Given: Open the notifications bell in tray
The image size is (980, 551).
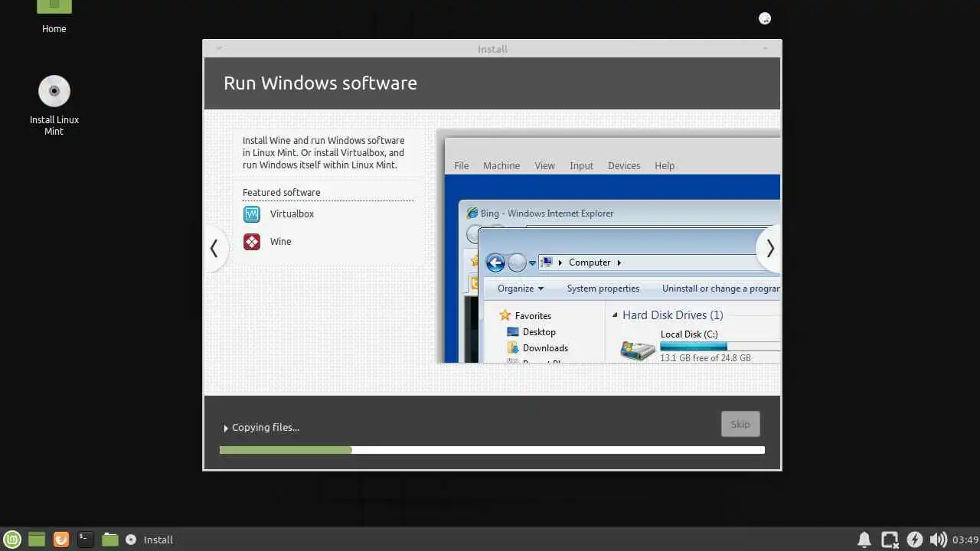Looking at the screenshot, I should [864, 540].
